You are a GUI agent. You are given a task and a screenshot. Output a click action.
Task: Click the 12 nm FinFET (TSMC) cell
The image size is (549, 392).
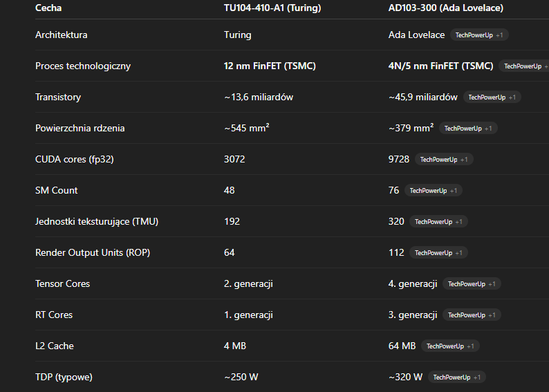coord(274,66)
